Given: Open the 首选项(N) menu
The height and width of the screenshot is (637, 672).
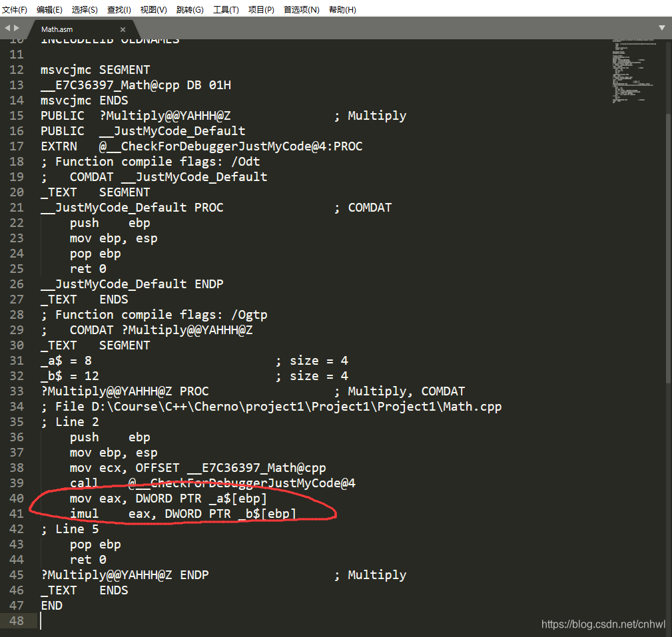Looking at the screenshot, I should pos(301,9).
